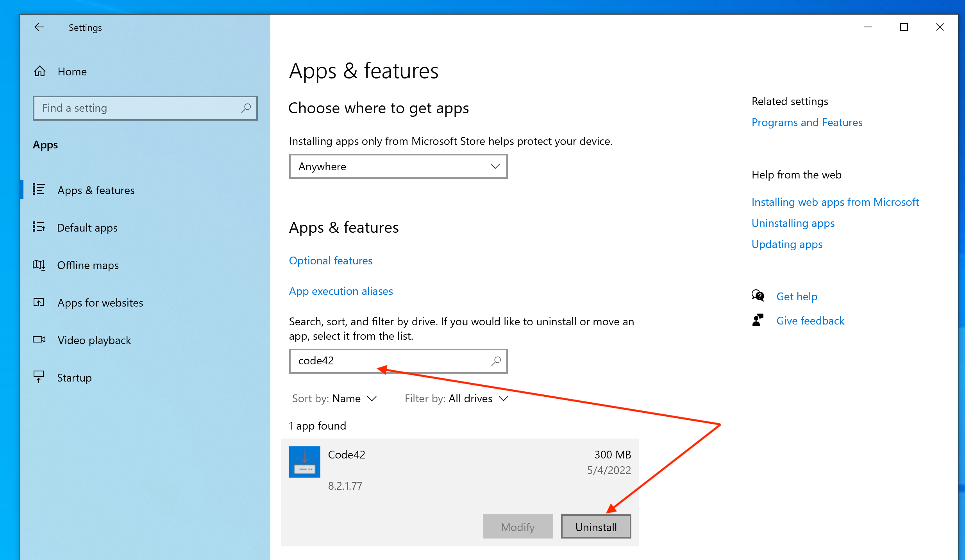Viewport: 965px width, 560px height.
Task: Click the Code42 app icon
Action: 304,462
